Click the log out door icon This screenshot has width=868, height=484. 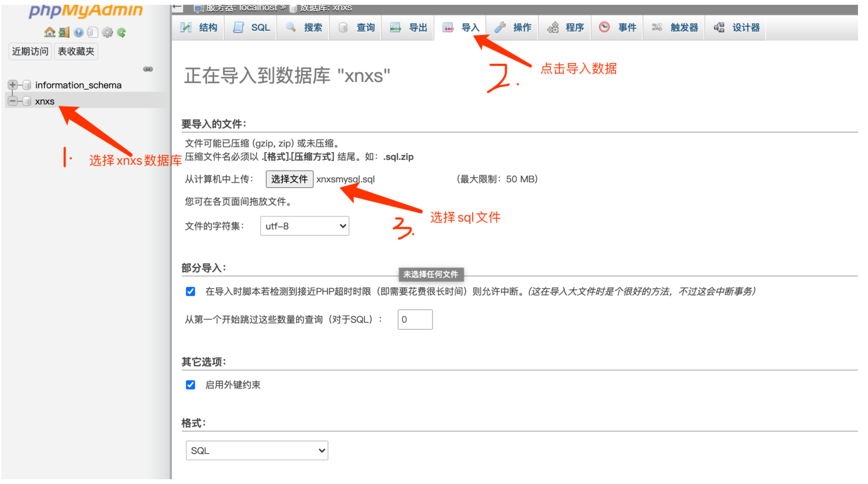[63, 32]
